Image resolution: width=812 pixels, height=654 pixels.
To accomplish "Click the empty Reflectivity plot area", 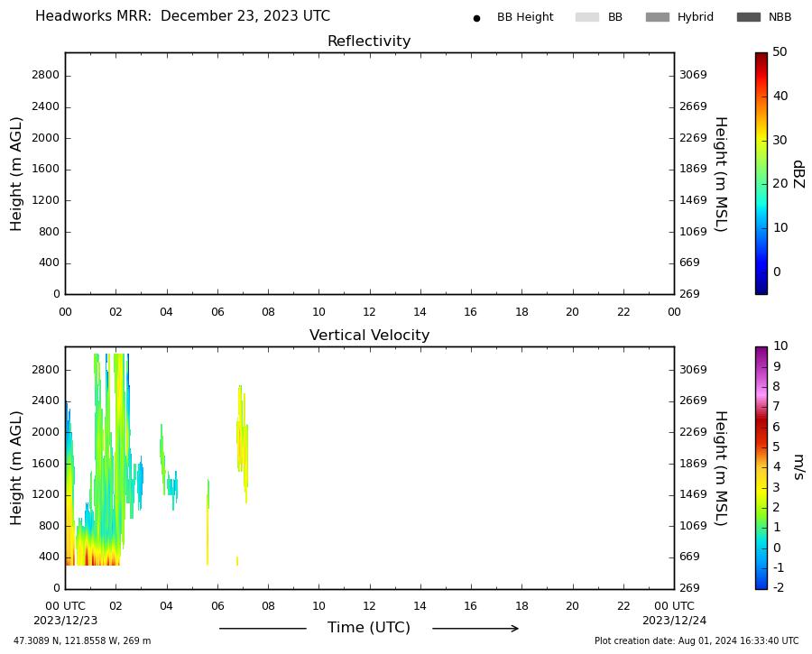I will click(x=370, y=173).
